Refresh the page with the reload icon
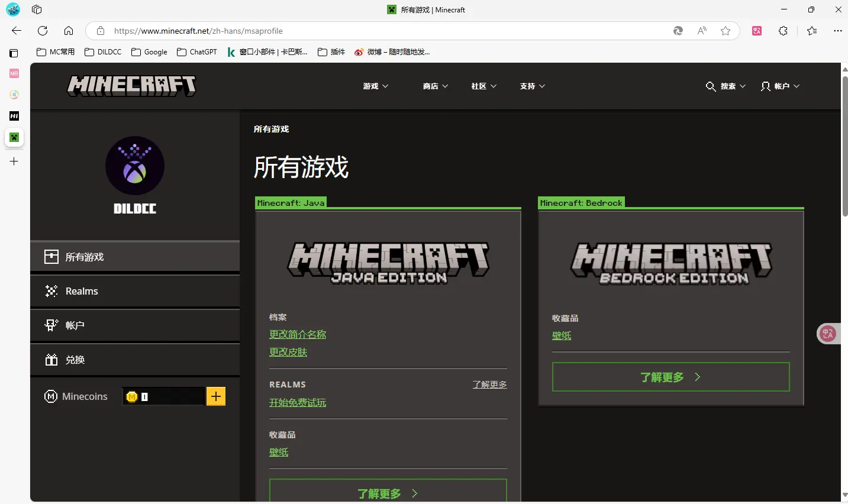The height and width of the screenshot is (504, 848). coord(43,31)
